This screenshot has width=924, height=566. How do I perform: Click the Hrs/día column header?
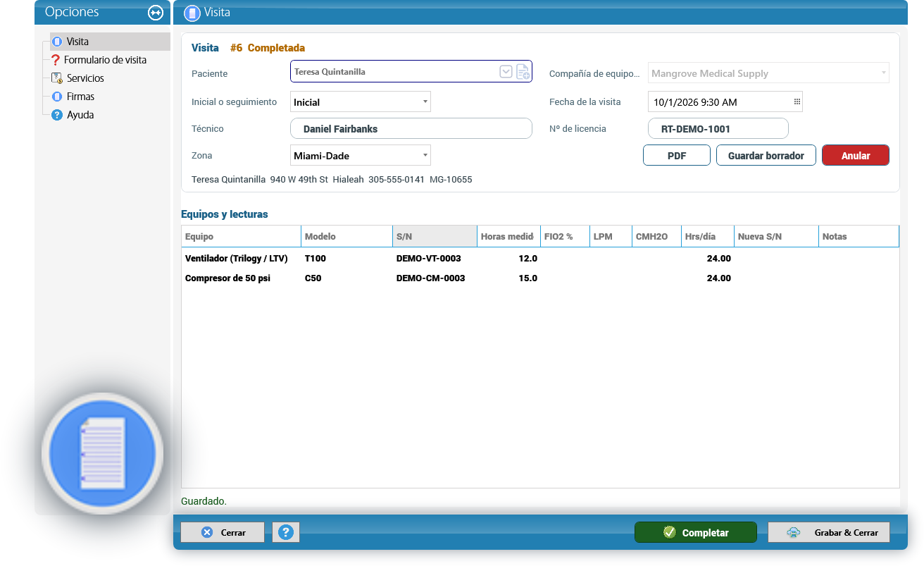(x=707, y=236)
